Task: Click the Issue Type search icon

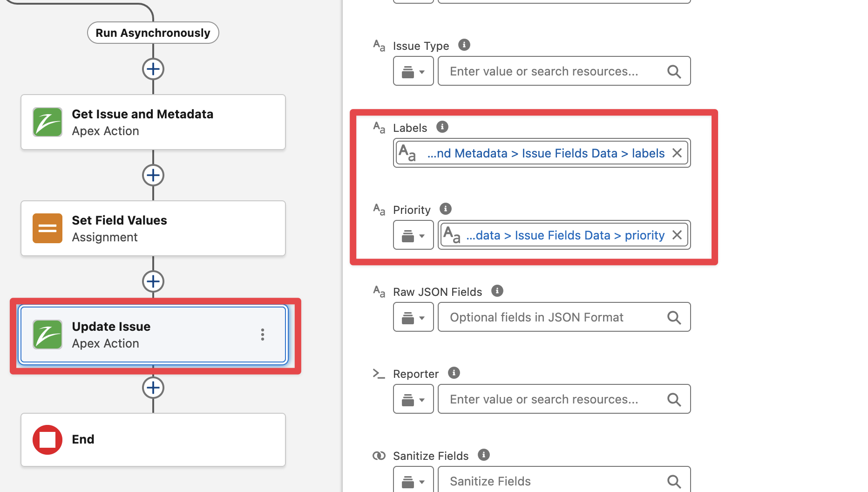Action: coord(674,71)
